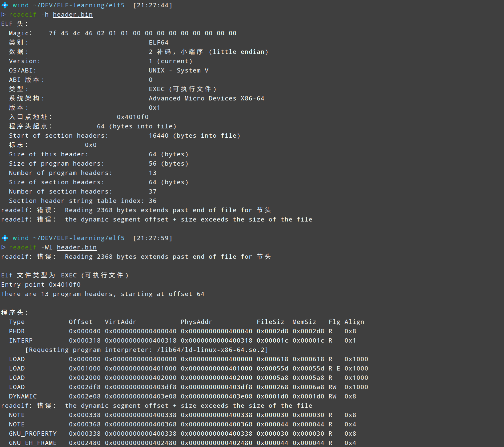Click the blue diamond prompt icon at 21:27:59
This screenshot has width=504, height=447.
[x=5, y=238]
